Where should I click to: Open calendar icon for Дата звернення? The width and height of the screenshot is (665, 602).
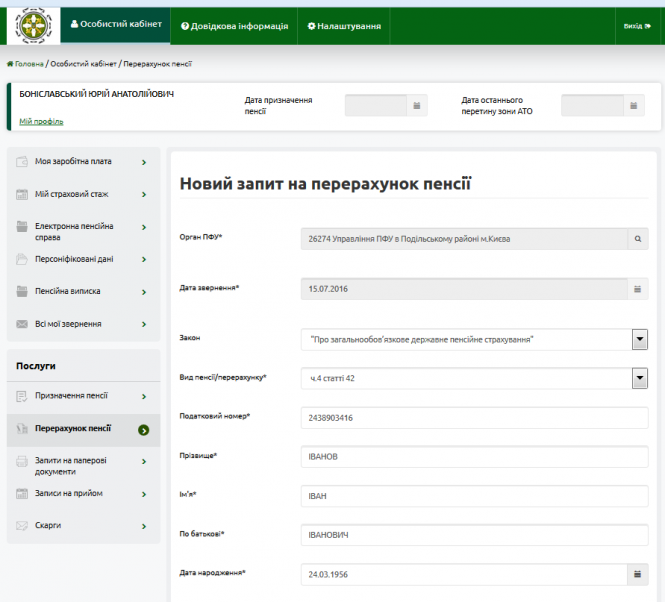(637, 289)
